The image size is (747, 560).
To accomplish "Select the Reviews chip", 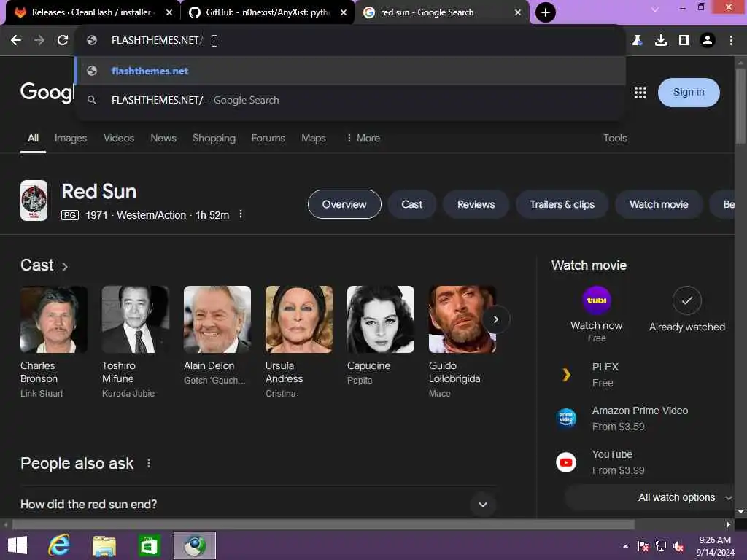I will click(476, 204).
